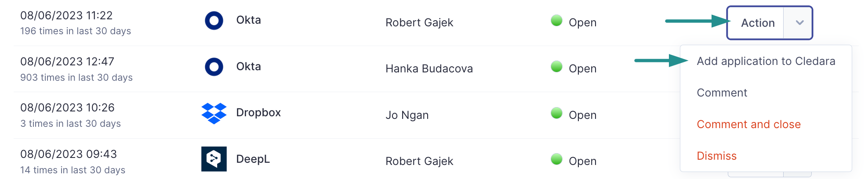Click the Open status in the Dropbox row
Screen dimensions: 868x179
(x=583, y=115)
